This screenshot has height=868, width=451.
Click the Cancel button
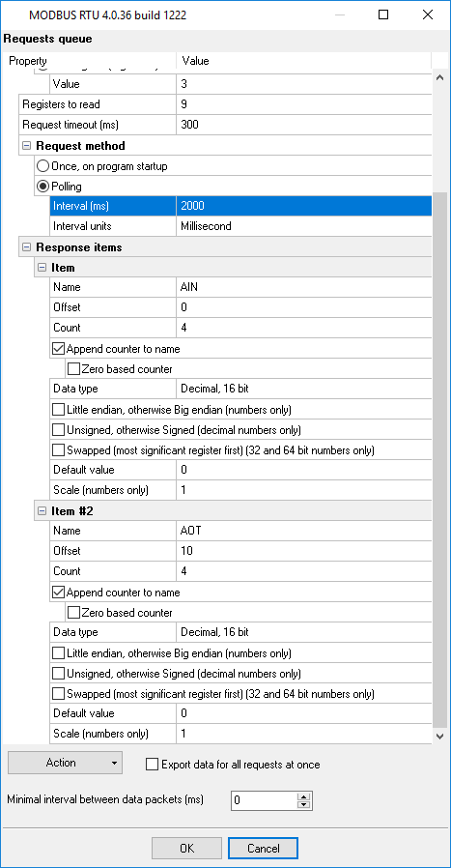tap(263, 848)
